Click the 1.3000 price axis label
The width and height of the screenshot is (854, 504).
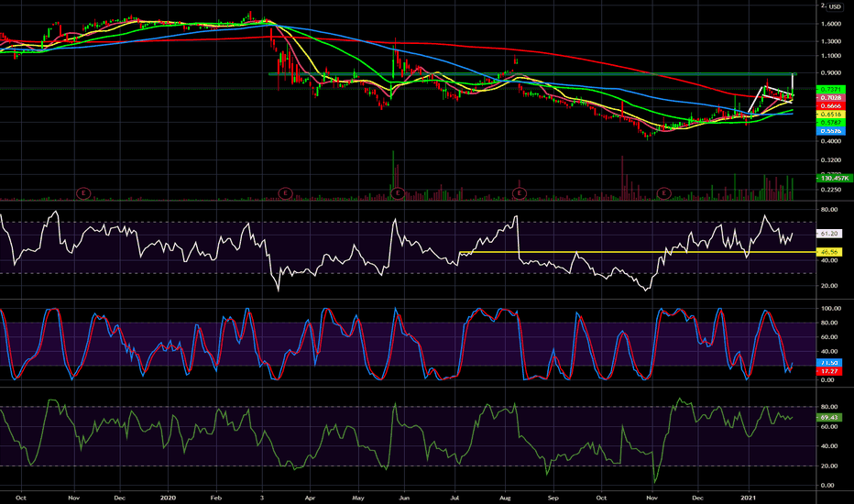tap(830, 41)
